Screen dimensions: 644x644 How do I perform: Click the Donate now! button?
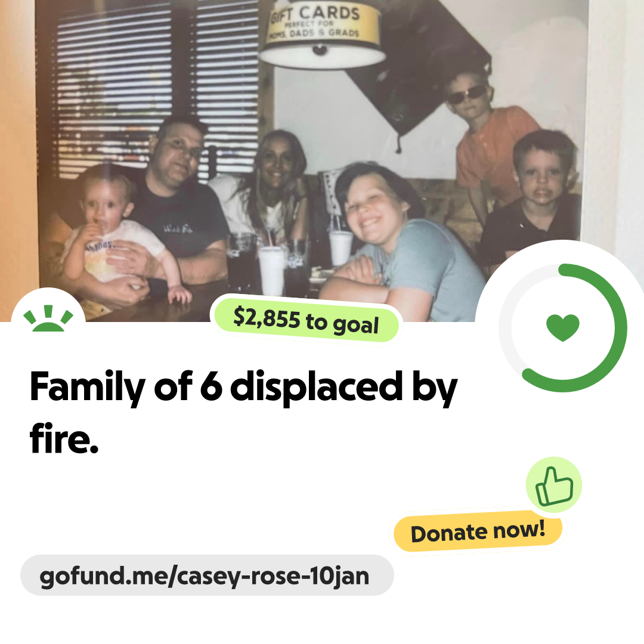478,531
